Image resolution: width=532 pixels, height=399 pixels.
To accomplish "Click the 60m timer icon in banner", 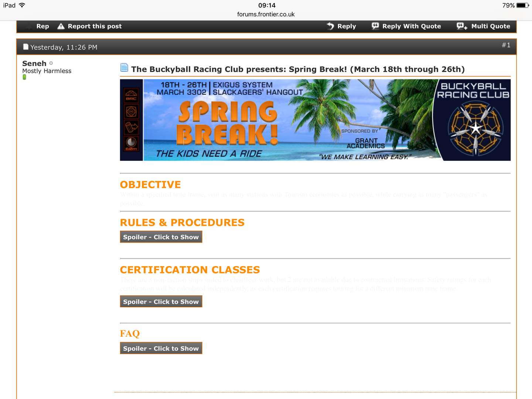I will click(131, 144).
